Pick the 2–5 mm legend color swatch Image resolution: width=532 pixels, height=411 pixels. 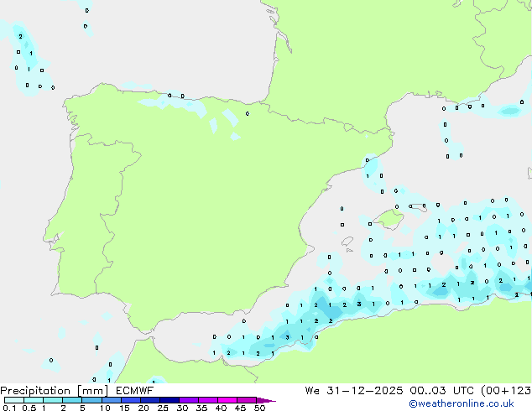click(x=72, y=400)
